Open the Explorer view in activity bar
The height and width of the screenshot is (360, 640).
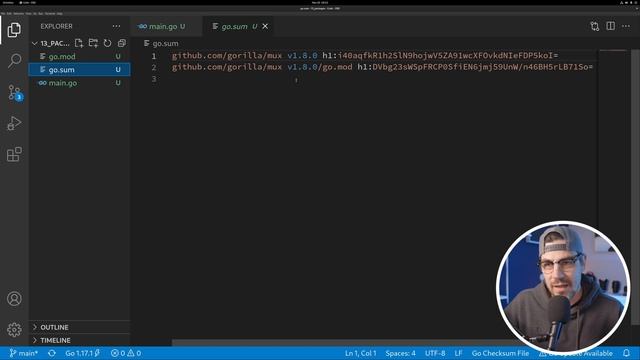(x=14, y=30)
